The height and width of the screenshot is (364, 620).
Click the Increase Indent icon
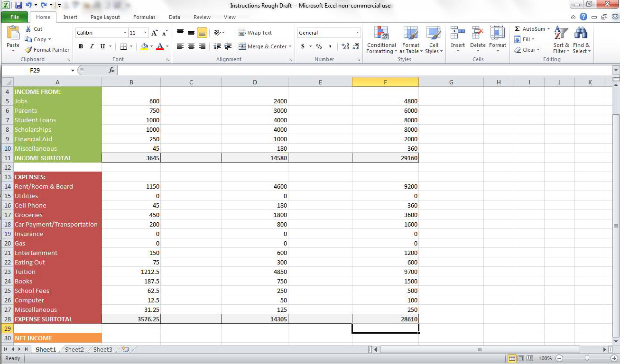pos(228,46)
